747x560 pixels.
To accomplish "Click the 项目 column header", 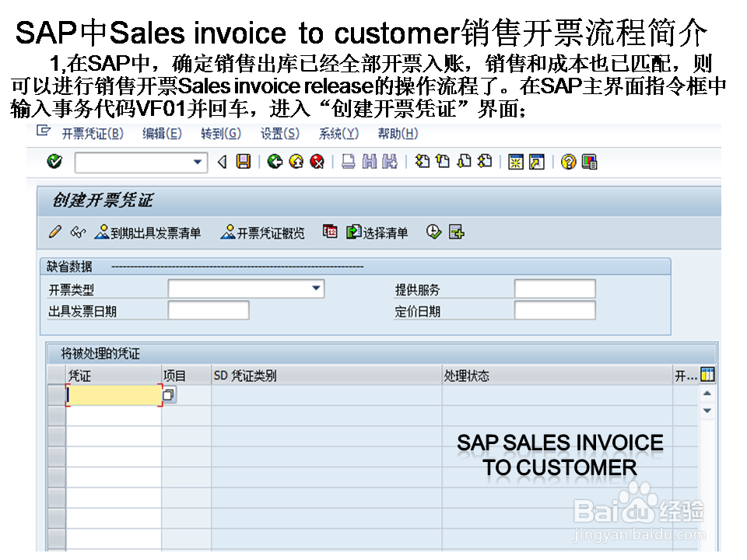I will (x=186, y=376).
